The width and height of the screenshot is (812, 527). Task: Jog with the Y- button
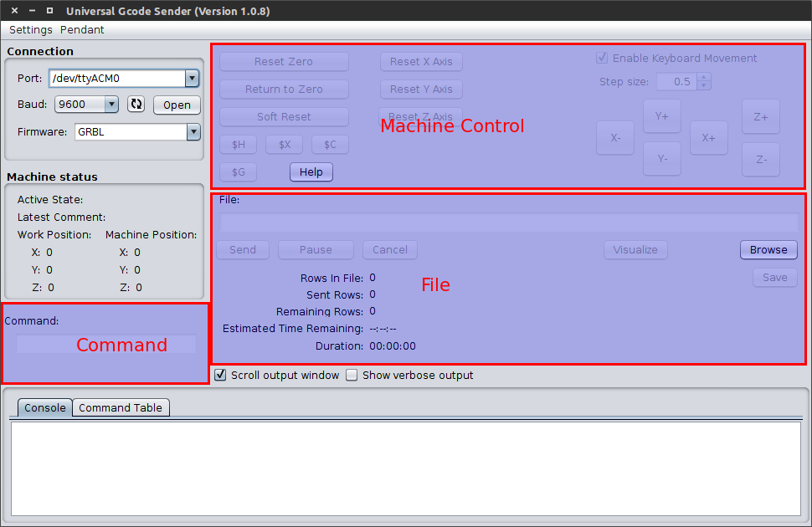[662, 159]
